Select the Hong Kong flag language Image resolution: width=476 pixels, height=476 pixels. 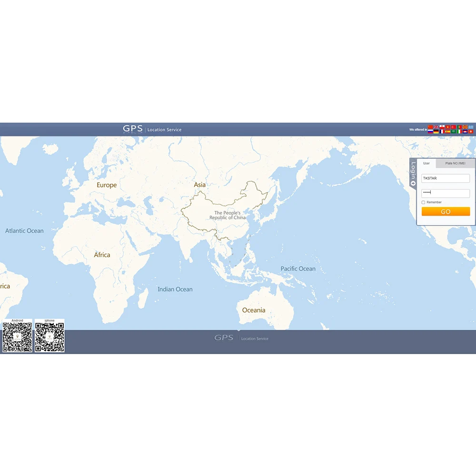pyautogui.click(x=471, y=131)
